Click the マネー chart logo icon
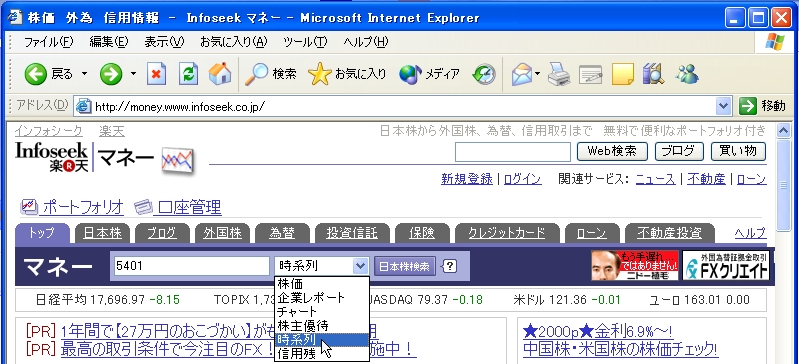The image size is (799, 364). click(177, 160)
